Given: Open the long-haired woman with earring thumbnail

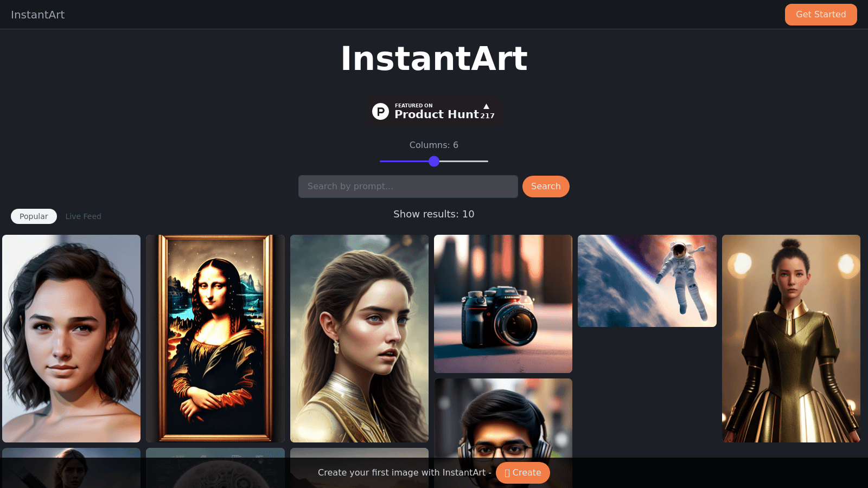Looking at the screenshot, I should (x=359, y=338).
